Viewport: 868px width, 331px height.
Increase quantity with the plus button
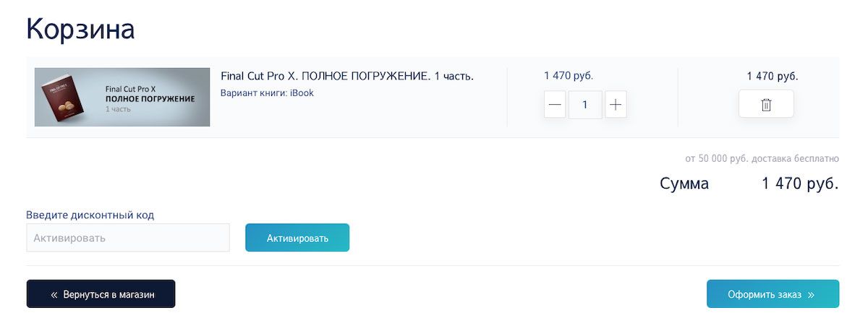tap(616, 105)
